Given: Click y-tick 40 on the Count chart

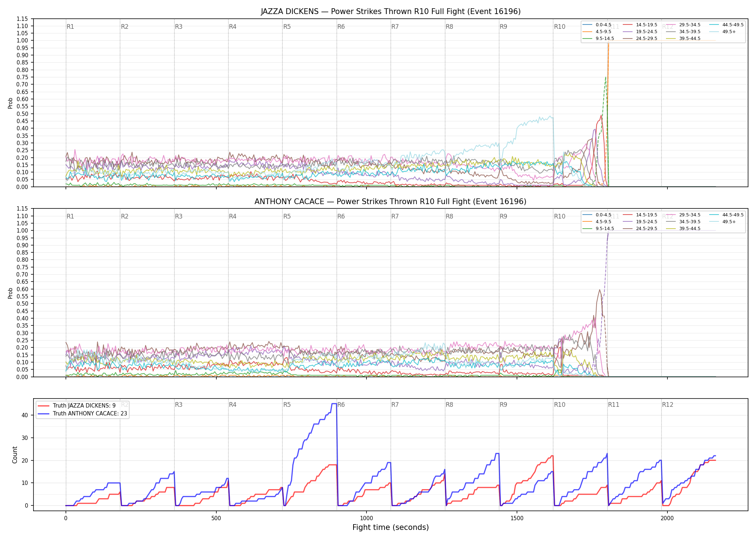Looking at the screenshot, I should coord(25,415).
